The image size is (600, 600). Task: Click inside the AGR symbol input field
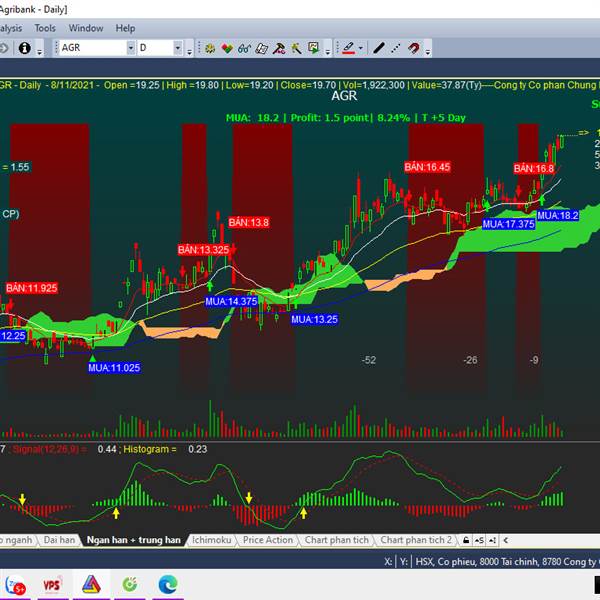(93, 48)
